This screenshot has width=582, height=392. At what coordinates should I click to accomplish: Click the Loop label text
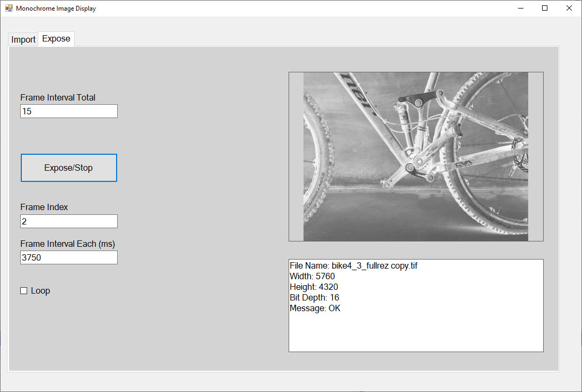40,291
